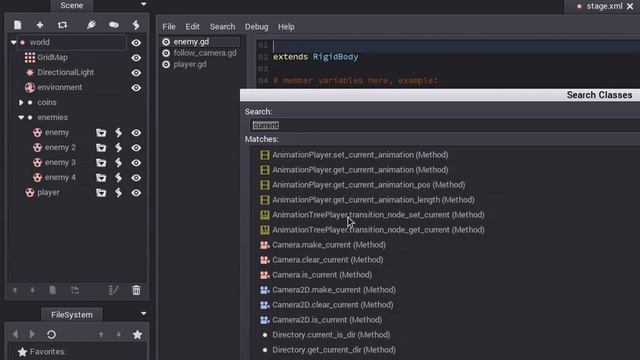Open node groups icon in Scene toolbar
The height and width of the screenshot is (360, 640).
[113, 25]
